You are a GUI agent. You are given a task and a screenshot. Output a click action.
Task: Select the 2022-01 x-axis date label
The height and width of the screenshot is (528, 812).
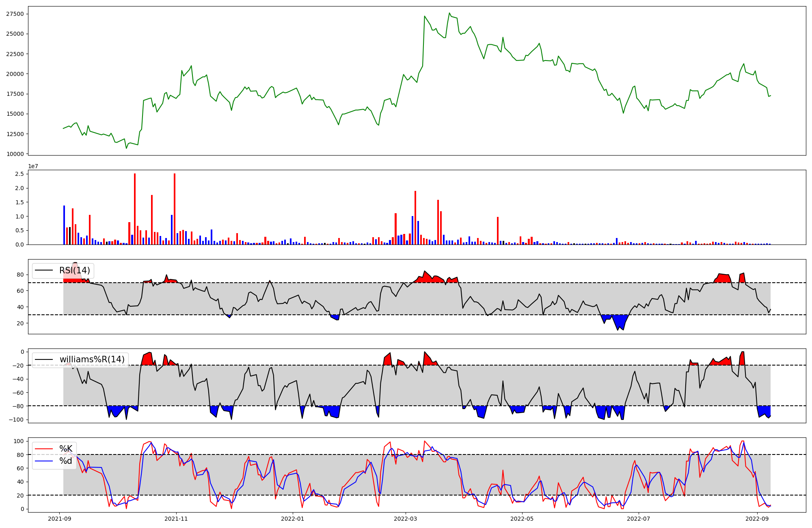pos(293,519)
